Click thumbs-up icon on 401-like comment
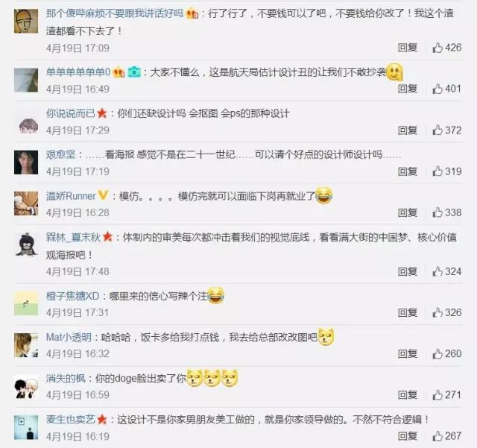 [437, 89]
